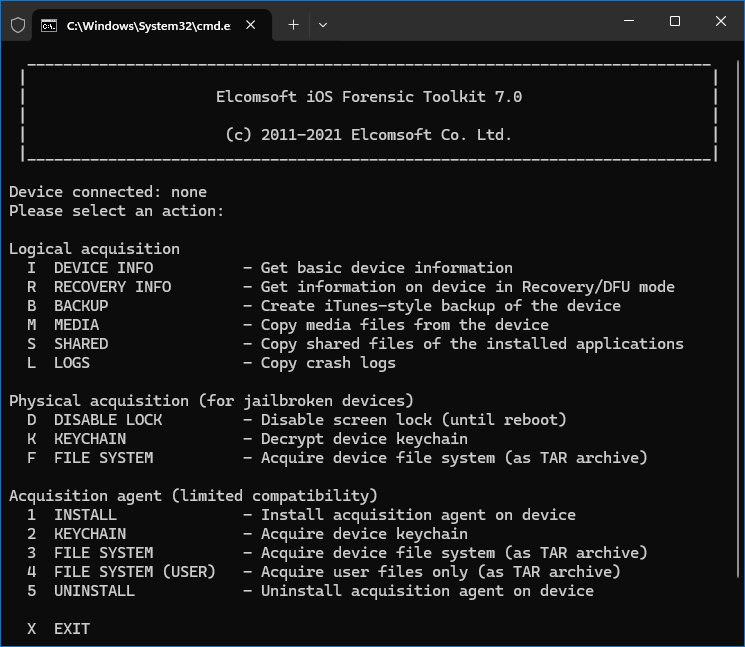Image resolution: width=745 pixels, height=647 pixels.
Task: Click 'FILE SYSTEM' next to number 3
Action: pyautogui.click(x=104, y=553)
